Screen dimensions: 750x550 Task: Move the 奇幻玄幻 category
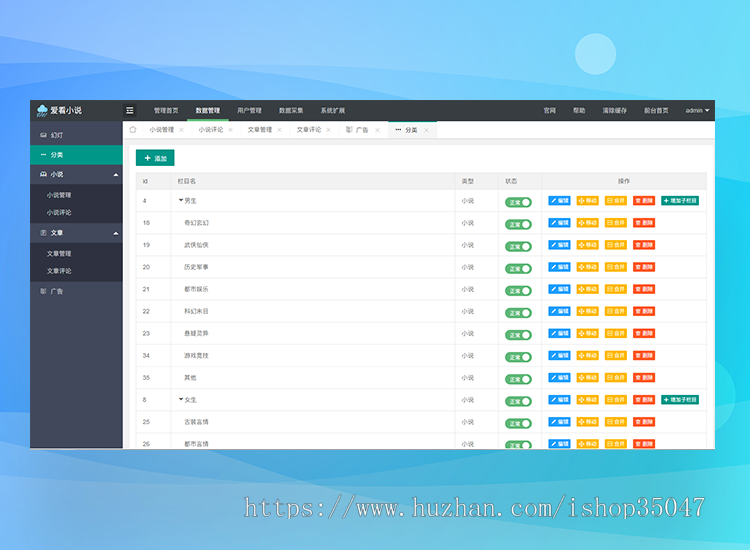tap(587, 223)
